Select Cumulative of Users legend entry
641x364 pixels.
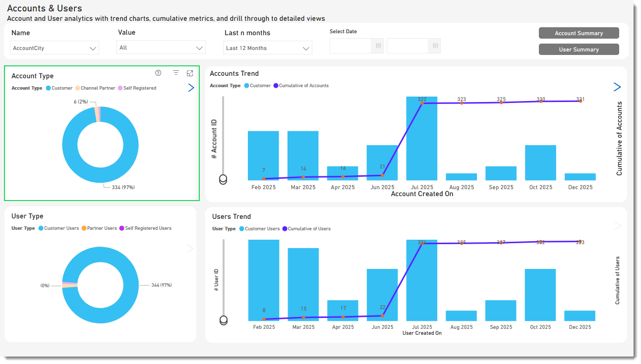309,229
